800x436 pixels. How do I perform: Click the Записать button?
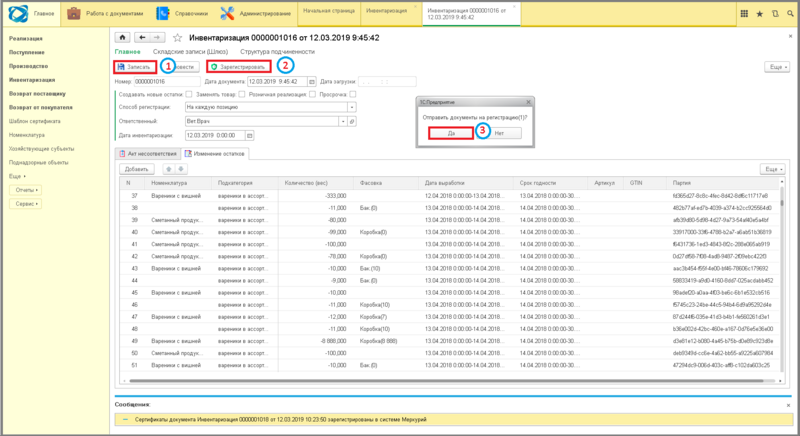pos(135,67)
